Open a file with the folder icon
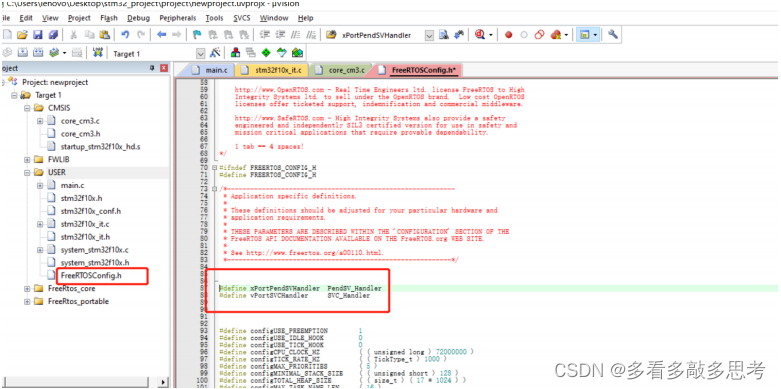Screen dimensions: 781x389 (x=22, y=35)
